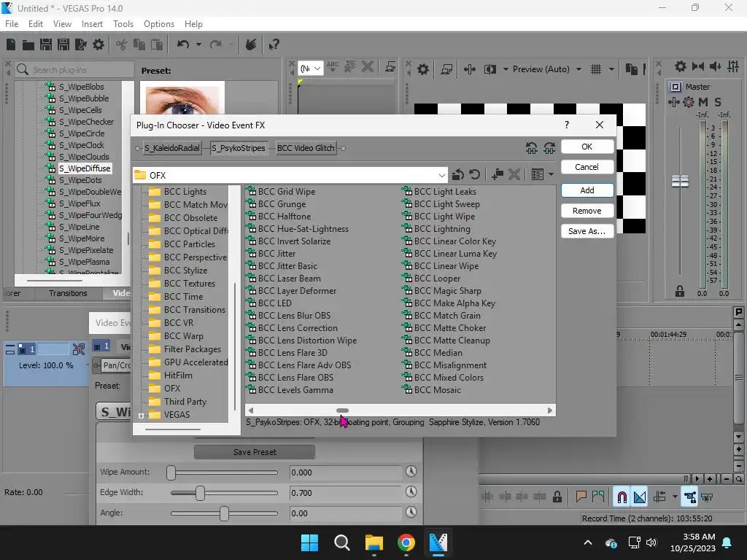This screenshot has width=747, height=560.
Task: Open Project Properties gear icon in toolbar
Action: click(98, 44)
